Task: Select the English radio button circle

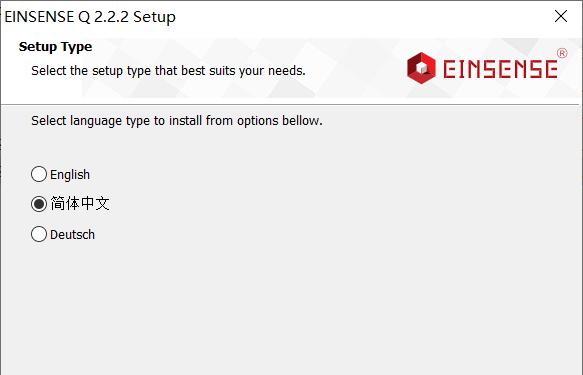Action: 39,174
